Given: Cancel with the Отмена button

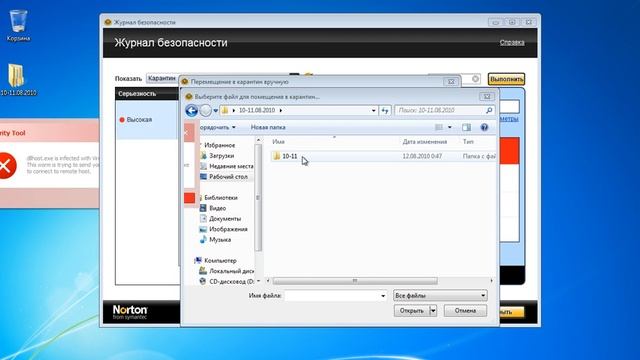Looking at the screenshot, I should [465, 311].
